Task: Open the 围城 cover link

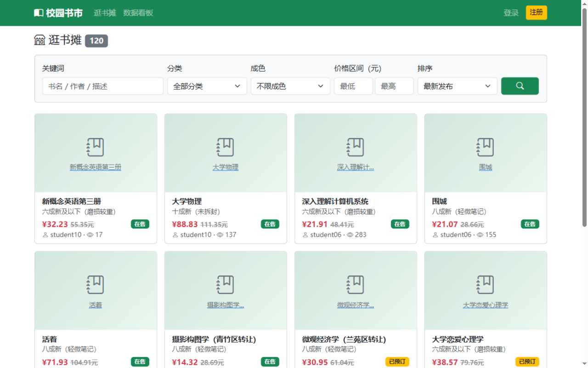Action: (x=486, y=167)
